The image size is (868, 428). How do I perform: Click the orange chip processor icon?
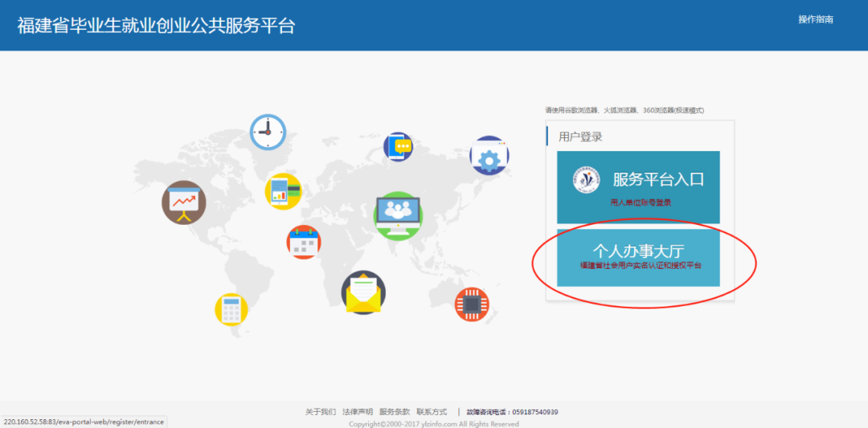tap(471, 304)
